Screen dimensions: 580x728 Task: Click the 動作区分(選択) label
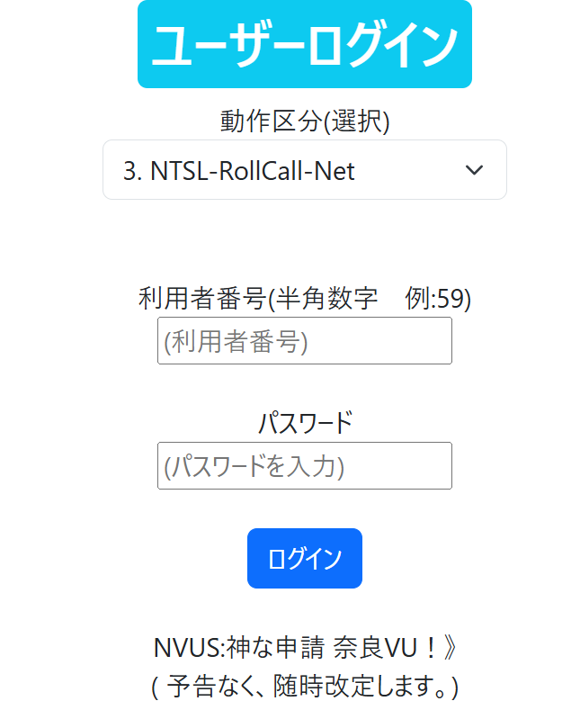[x=305, y=118]
